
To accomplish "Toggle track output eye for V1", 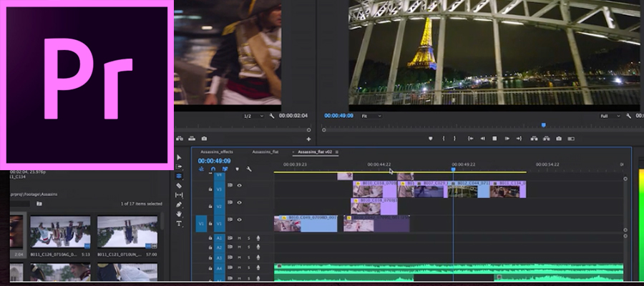I will click(239, 220).
